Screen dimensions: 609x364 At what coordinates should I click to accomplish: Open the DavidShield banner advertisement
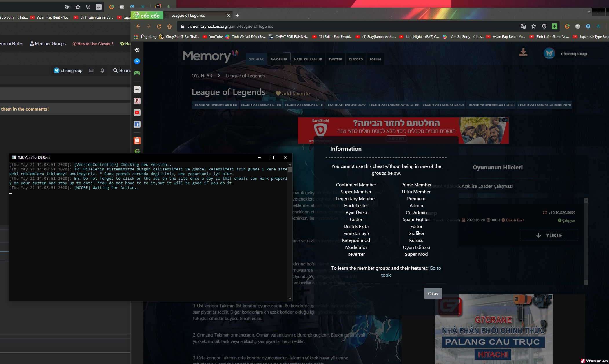pyautogui.click(x=403, y=130)
